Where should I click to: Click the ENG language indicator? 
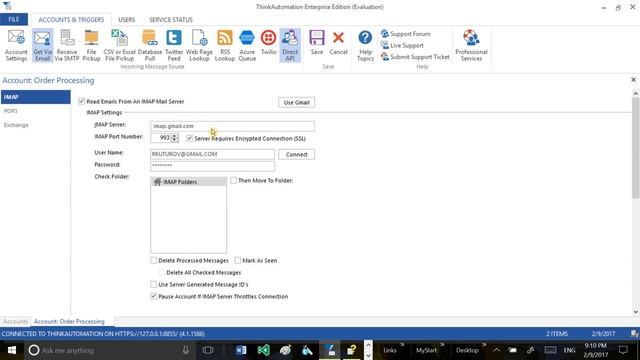pyautogui.click(x=569, y=350)
